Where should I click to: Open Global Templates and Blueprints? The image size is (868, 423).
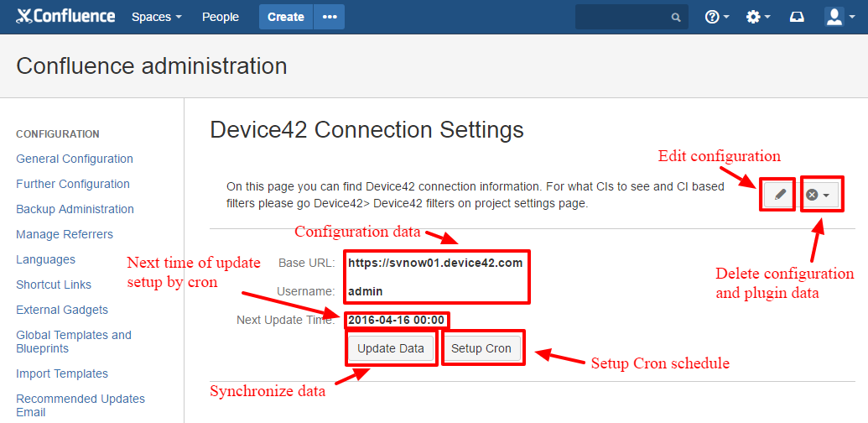(x=74, y=342)
